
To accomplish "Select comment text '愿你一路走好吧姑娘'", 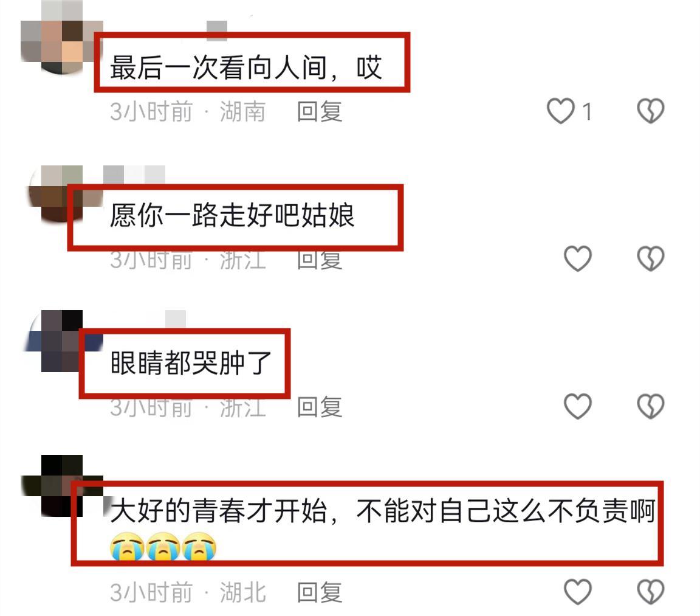I will (x=232, y=215).
